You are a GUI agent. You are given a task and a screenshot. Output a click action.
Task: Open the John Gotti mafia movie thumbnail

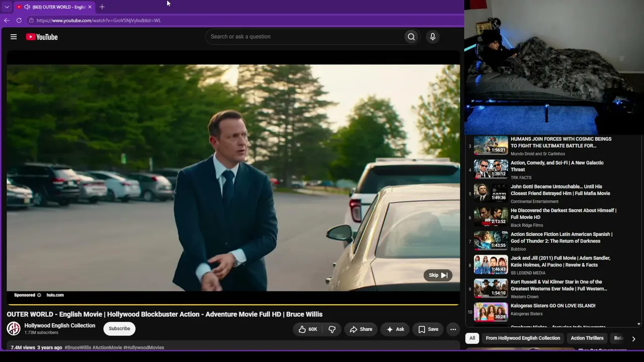tap(491, 193)
